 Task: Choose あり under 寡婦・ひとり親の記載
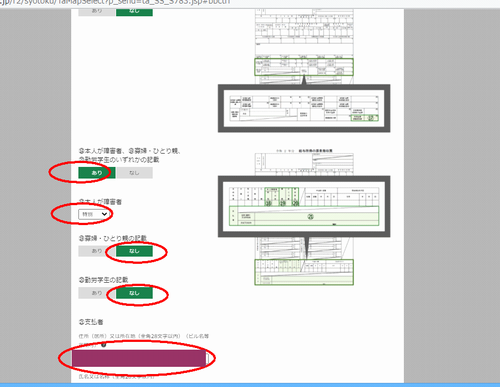click(97, 251)
